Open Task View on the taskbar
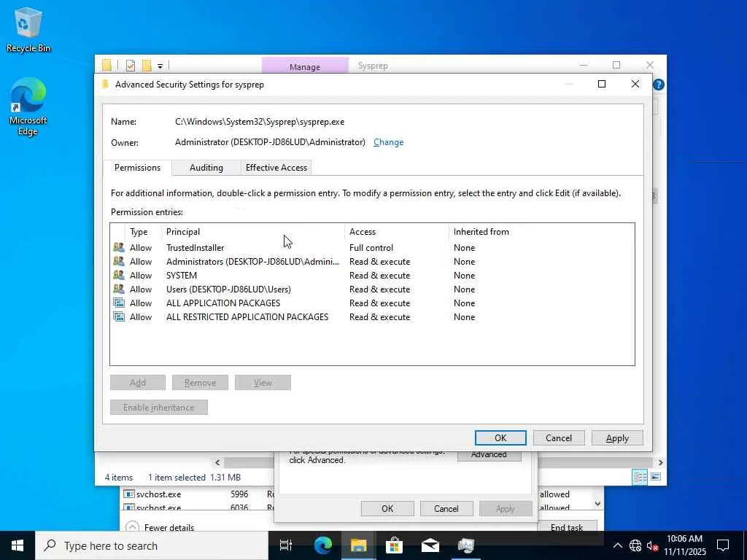 (x=286, y=545)
